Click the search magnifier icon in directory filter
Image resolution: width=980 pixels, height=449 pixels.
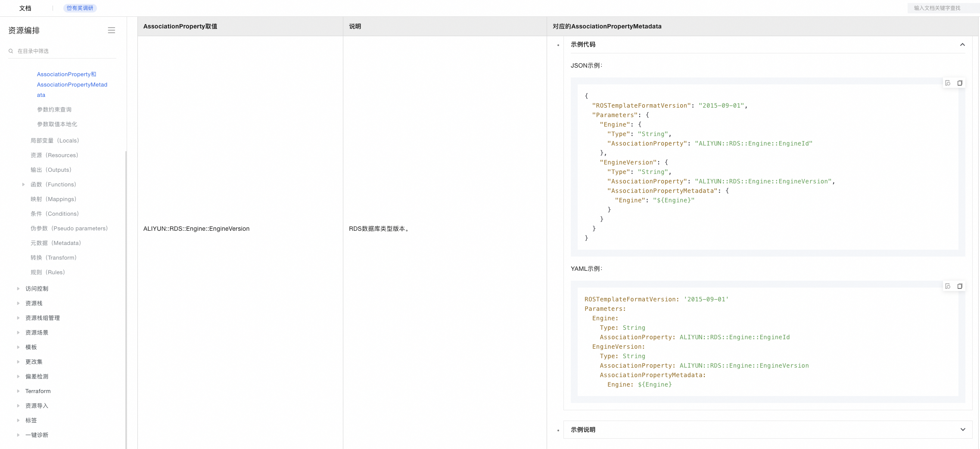point(11,51)
